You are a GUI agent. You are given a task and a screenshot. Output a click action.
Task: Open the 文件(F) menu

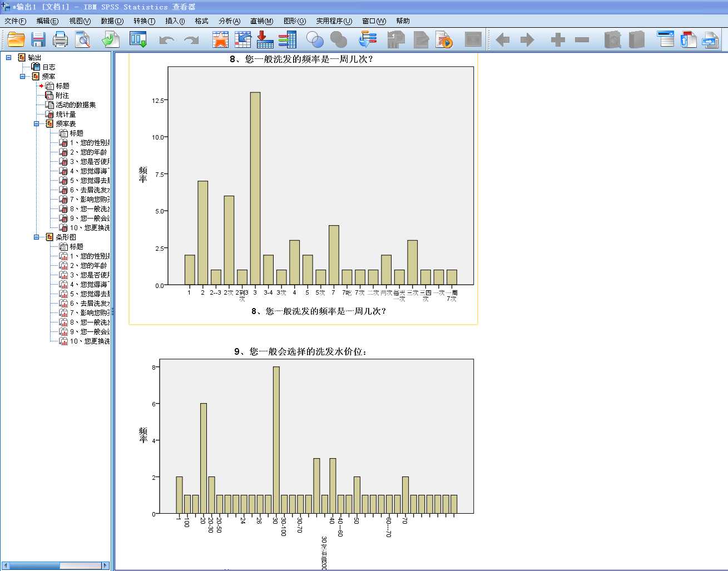point(15,21)
